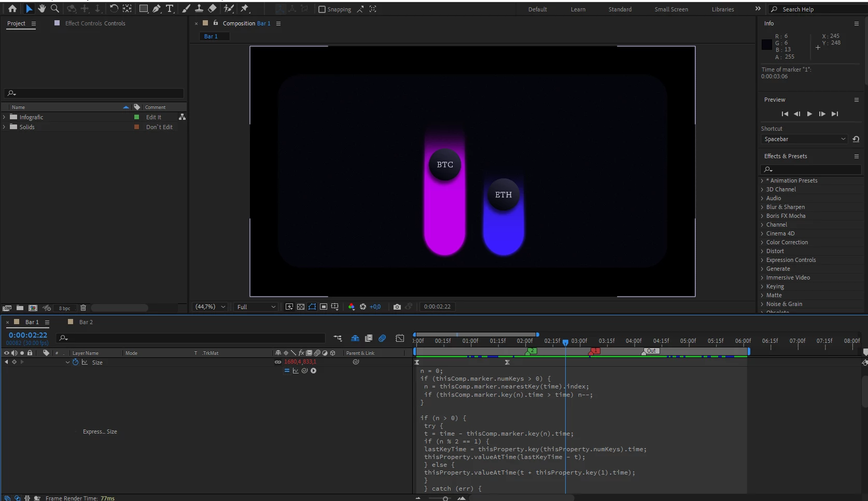Toggle mask and shape path visibility
This screenshot has width=868, height=501.
pyautogui.click(x=312, y=307)
